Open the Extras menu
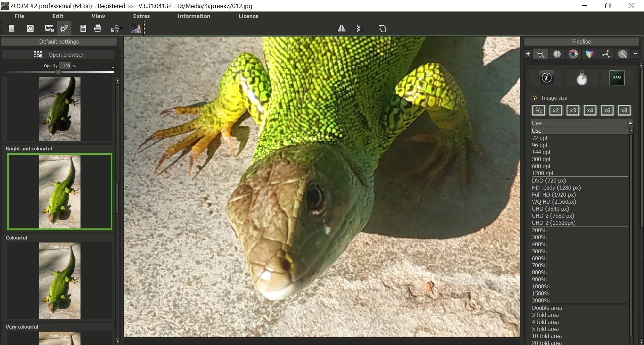This screenshot has width=644, height=345. [141, 16]
